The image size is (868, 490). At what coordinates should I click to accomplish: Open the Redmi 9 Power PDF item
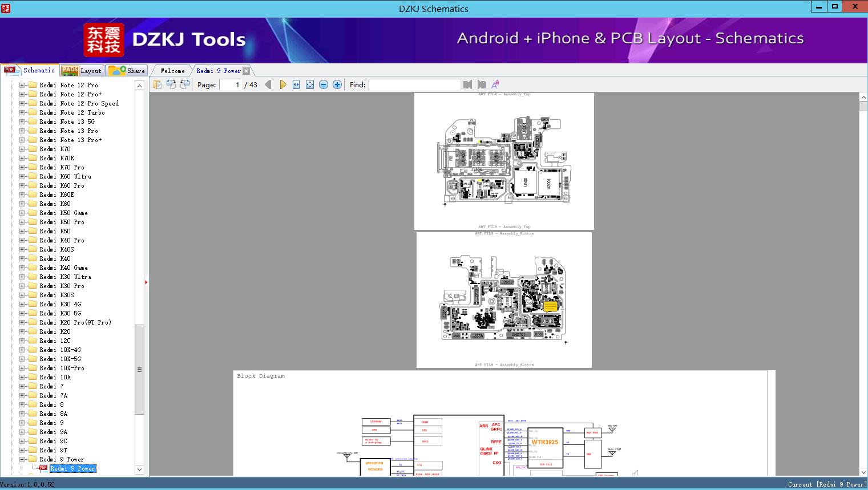[x=73, y=468]
